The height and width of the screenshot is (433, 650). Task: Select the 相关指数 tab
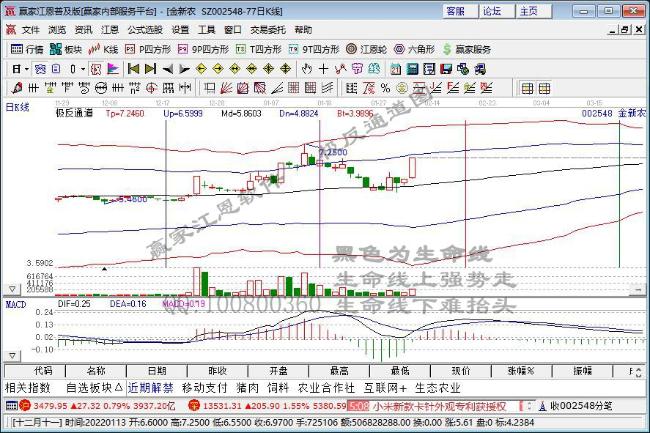click(x=27, y=388)
